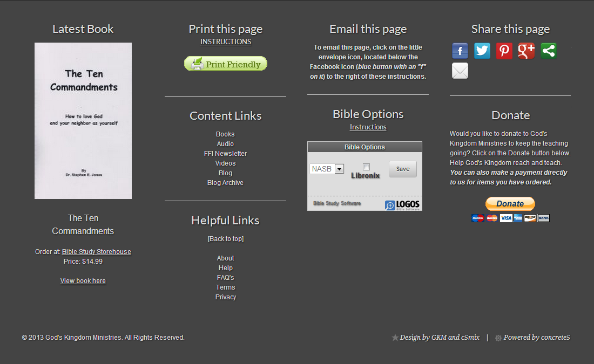Open print INSTRUCTIONS link
The height and width of the screenshot is (364, 594).
(225, 42)
